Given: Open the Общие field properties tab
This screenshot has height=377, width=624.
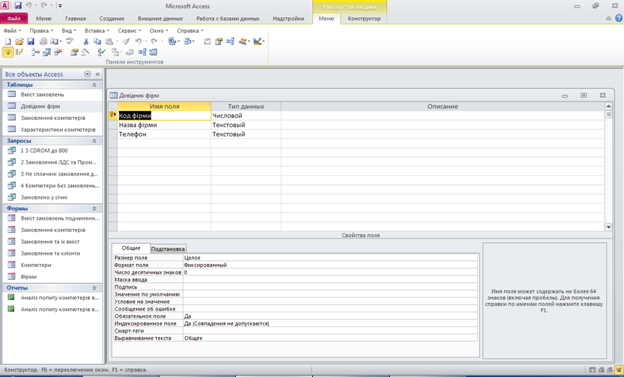Looking at the screenshot, I should click(131, 248).
